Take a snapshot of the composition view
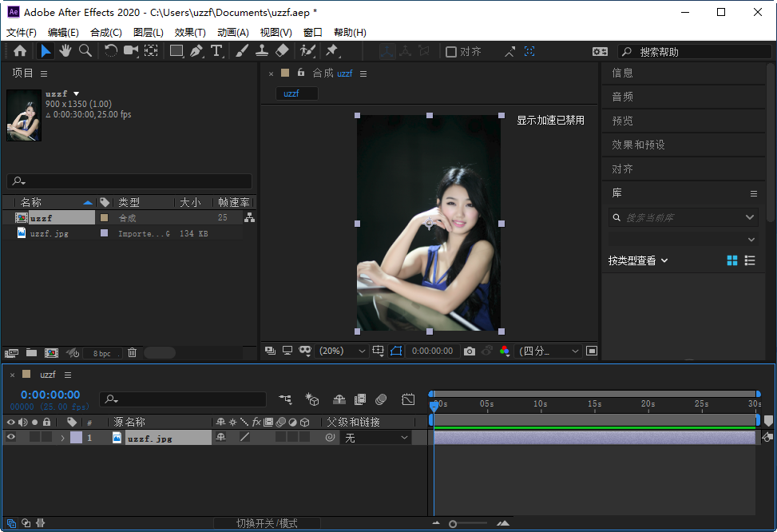 pos(469,350)
